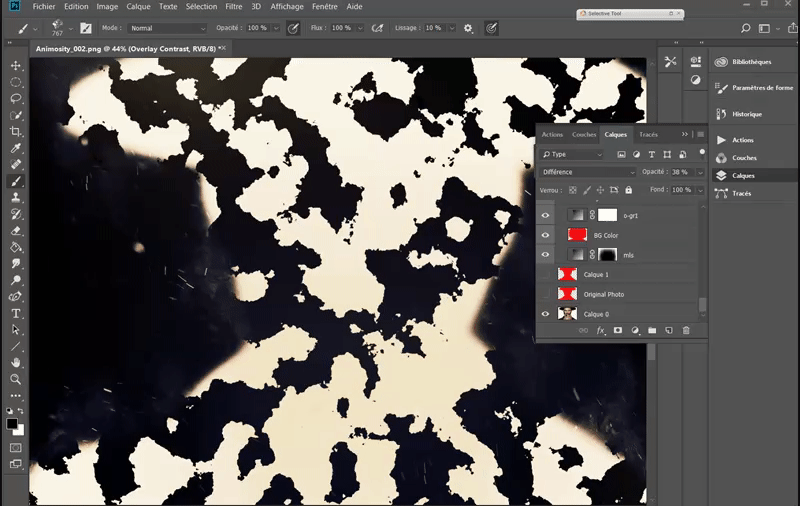The width and height of the screenshot is (800, 506).
Task: Toggle pressure for opacity button
Action: [293, 28]
